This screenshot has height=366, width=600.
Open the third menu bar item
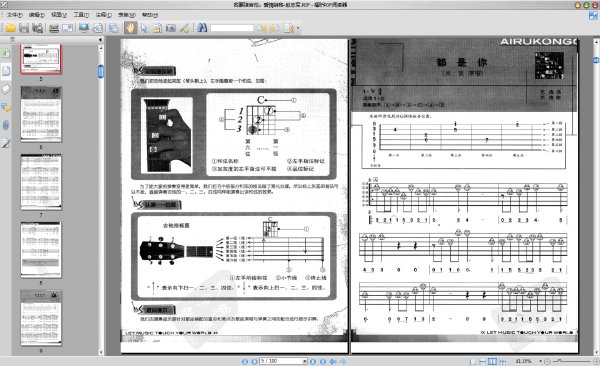[x=59, y=15]
